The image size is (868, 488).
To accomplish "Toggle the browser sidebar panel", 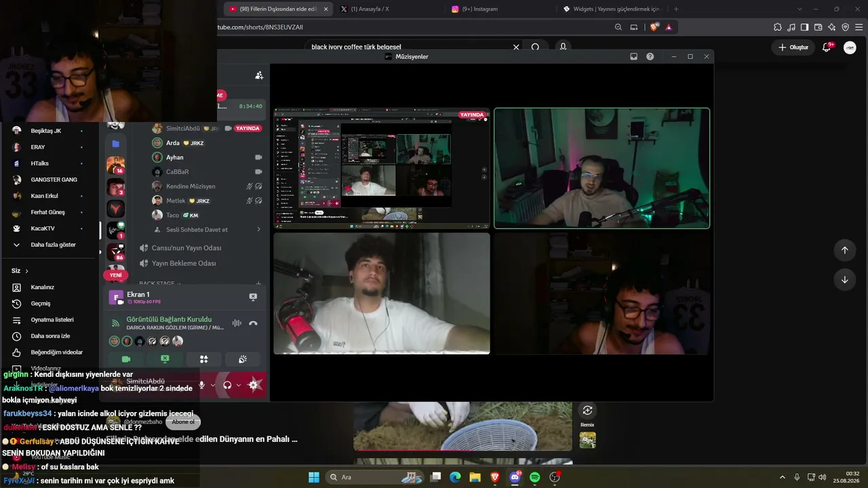I will [x=805, y=27].
